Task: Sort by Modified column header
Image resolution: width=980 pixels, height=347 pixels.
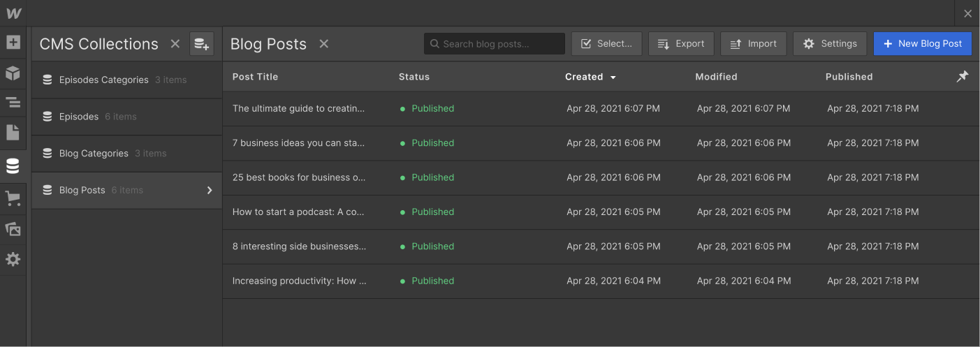Action: point(716,77)
